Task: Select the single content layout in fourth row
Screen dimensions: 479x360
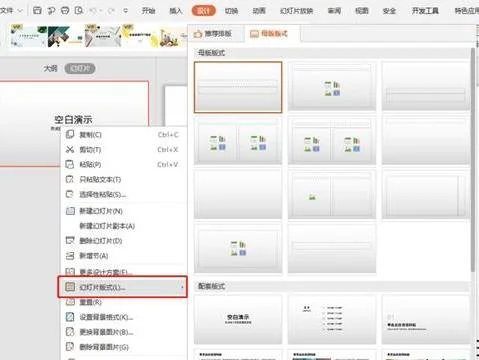Action: pyautogui.click(x=238, y=249)
